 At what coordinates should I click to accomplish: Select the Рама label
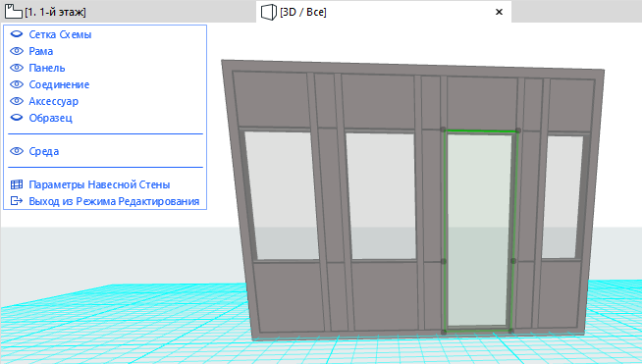[40, 51]
